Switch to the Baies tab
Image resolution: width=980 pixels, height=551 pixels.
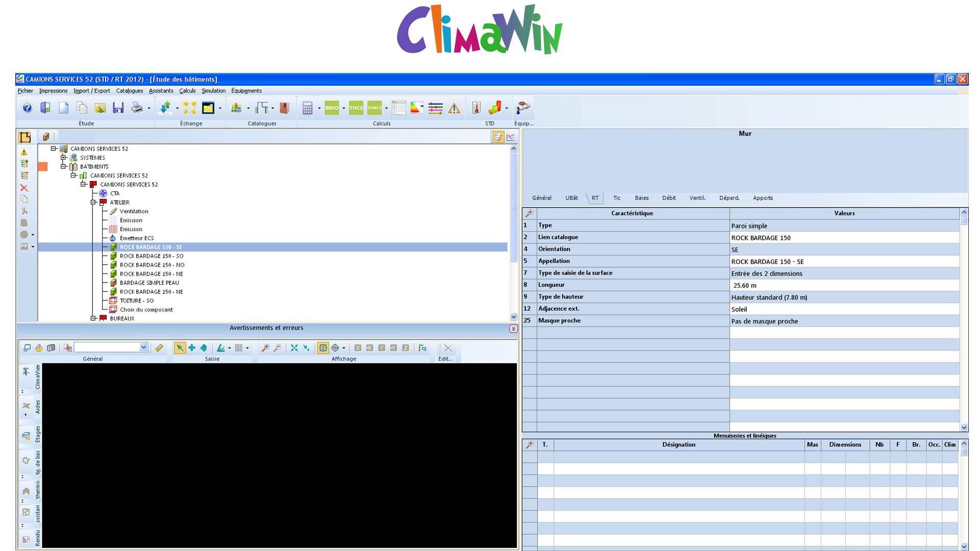tap(642, 198)
